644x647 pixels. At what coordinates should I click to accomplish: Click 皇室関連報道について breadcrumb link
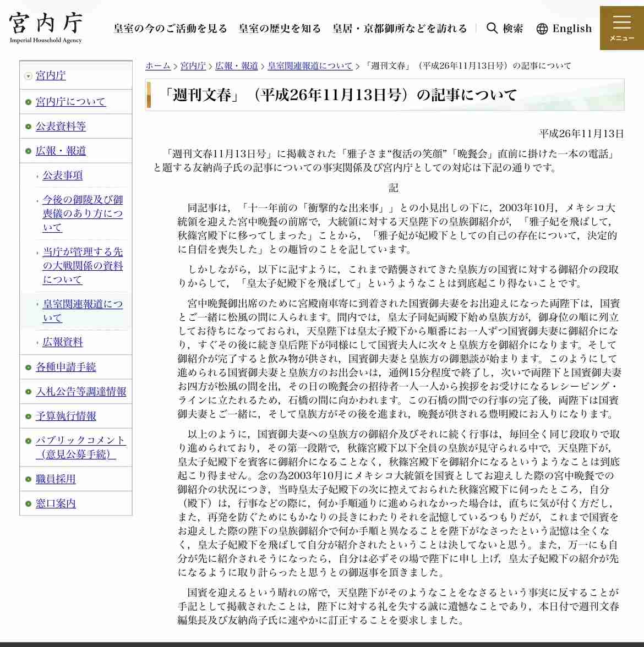tap(310, 65)
